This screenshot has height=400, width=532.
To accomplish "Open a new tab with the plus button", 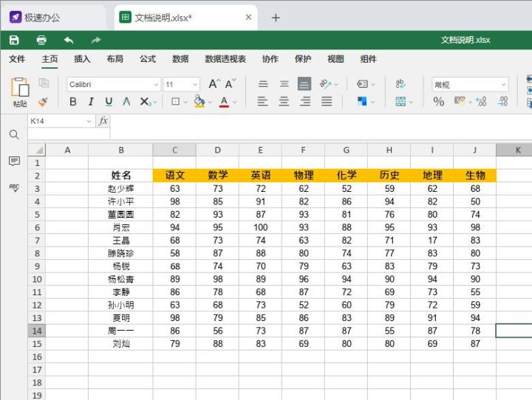I will pyautogui.click(x=276, y=18).
